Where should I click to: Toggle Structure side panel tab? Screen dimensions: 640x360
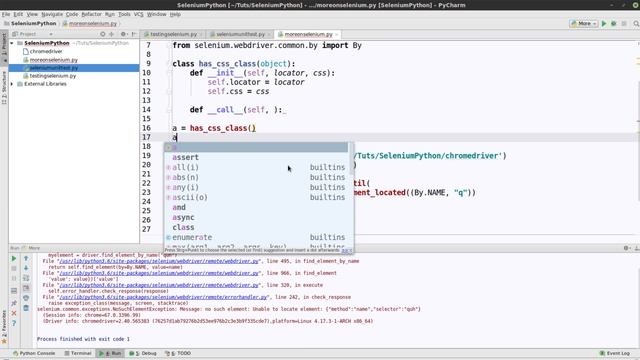click(4, 88)
